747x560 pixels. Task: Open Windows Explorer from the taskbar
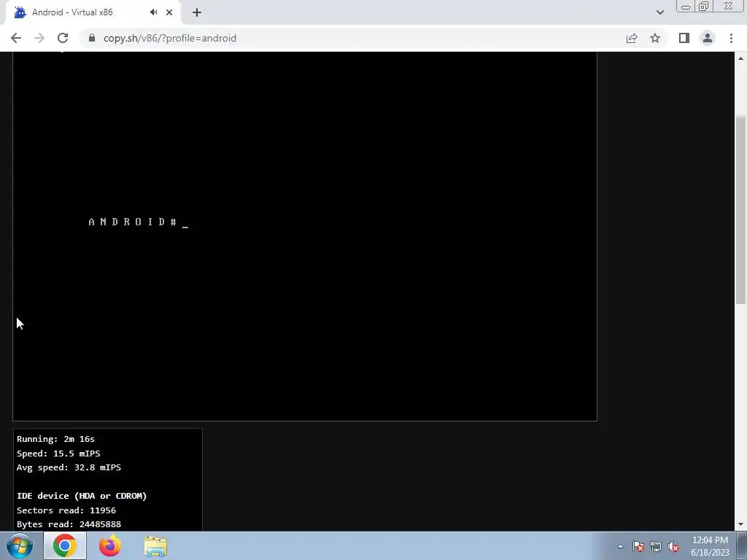pos(155,546)
